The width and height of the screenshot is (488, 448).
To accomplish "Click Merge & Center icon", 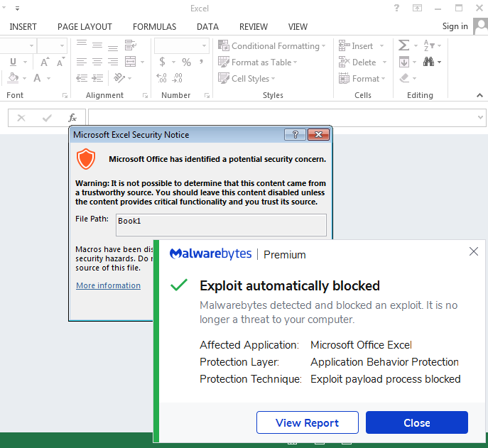I will pos(131,62).
